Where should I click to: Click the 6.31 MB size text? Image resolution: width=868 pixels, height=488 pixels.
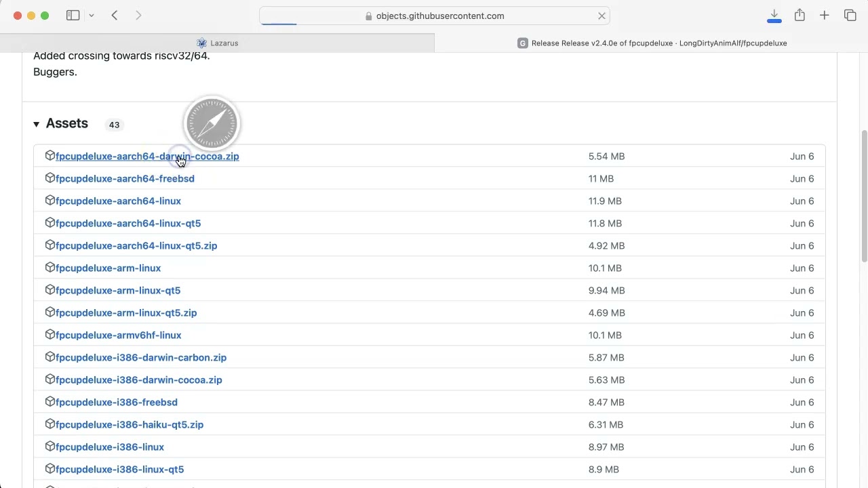(x=606, y=425)
